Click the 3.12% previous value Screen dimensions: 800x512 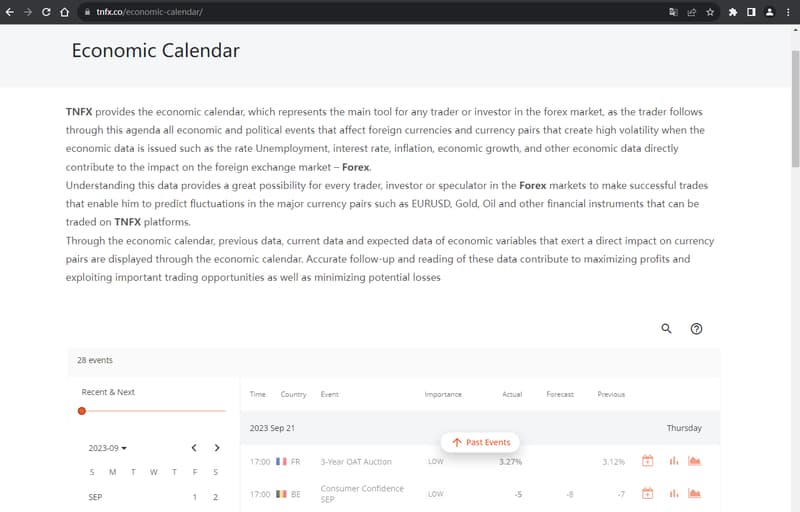coord(613,462)
